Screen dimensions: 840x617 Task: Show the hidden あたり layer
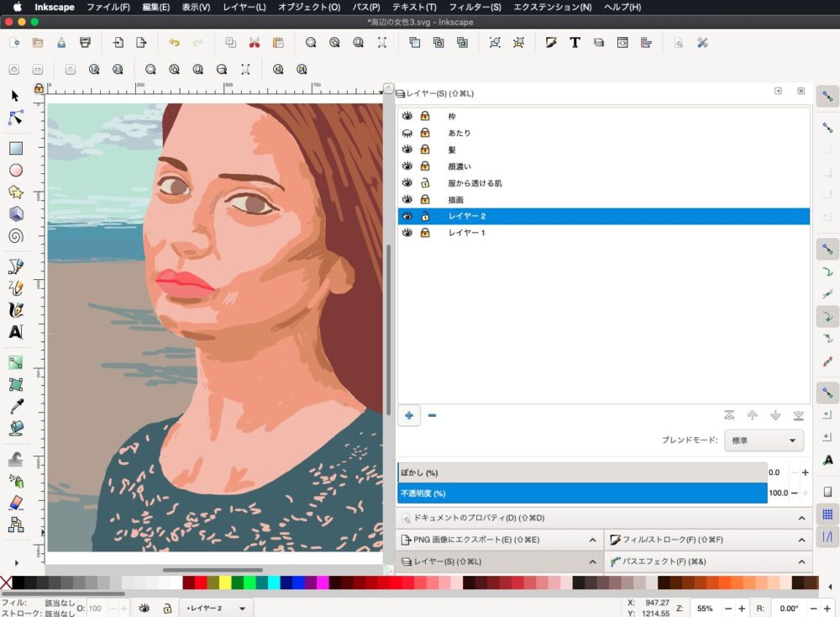[407, 133]
